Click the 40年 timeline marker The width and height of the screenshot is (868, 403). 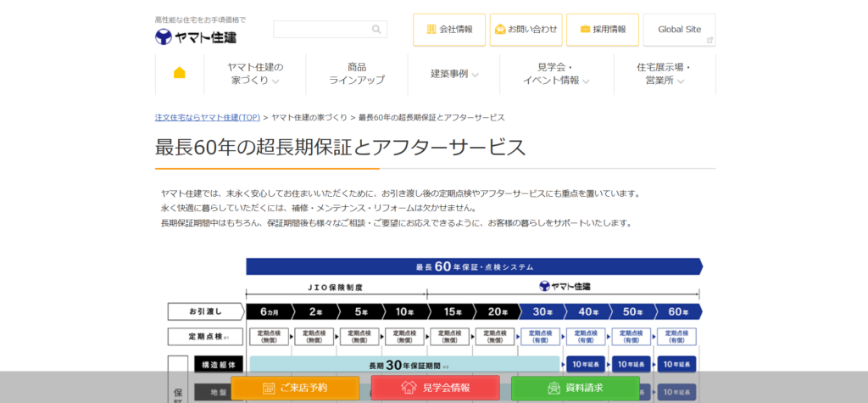point(588,311)
